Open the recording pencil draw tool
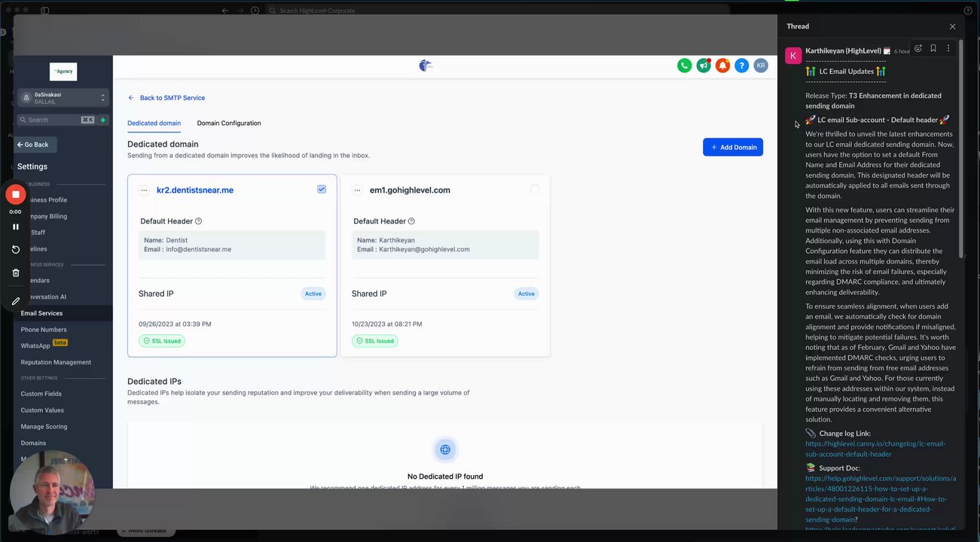980x542 pixels. 15,301
